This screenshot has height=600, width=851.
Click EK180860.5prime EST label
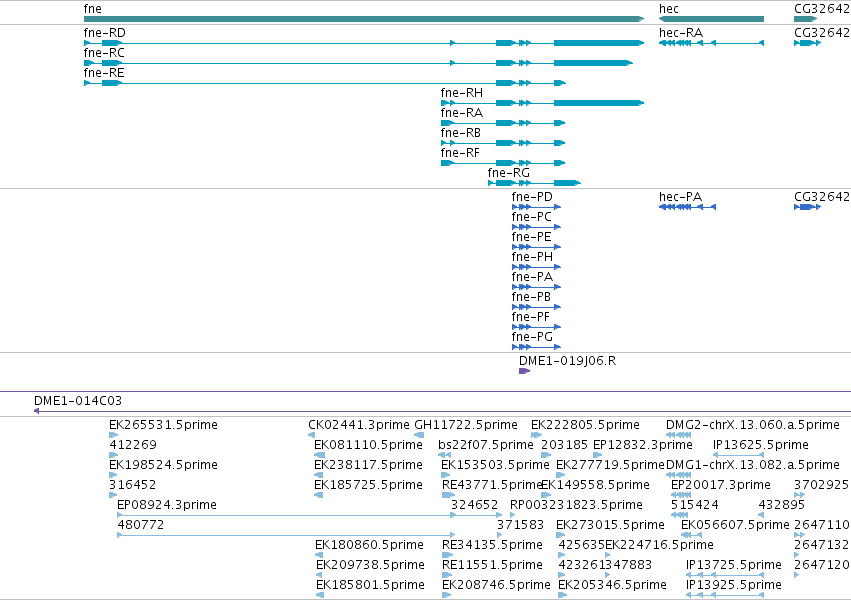(x=369, y=545)
